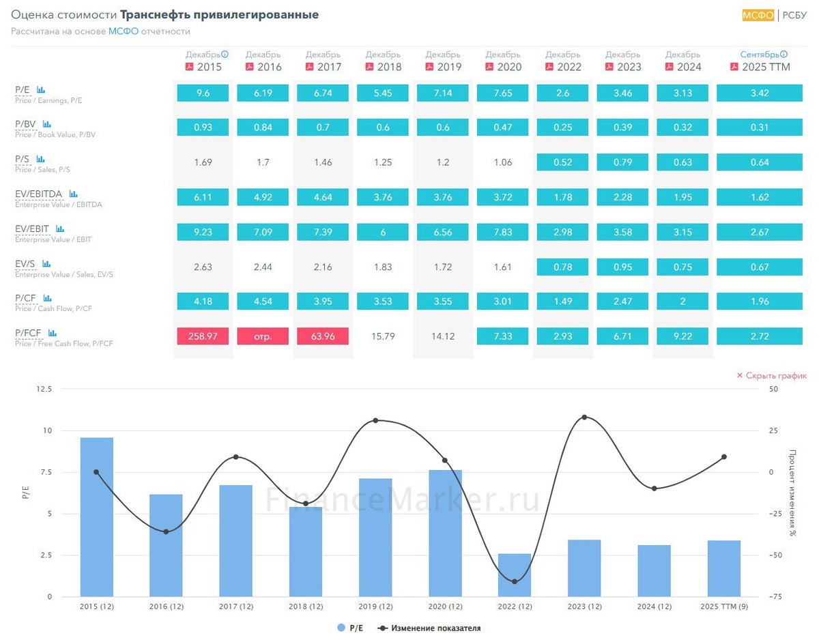Click the info icon beside Сентябрь

(784, 55)
